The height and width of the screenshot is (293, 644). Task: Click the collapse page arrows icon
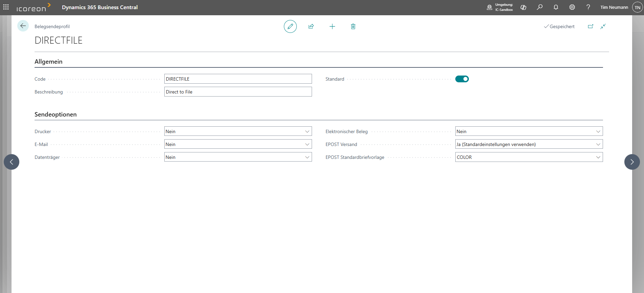pos(603,26)
